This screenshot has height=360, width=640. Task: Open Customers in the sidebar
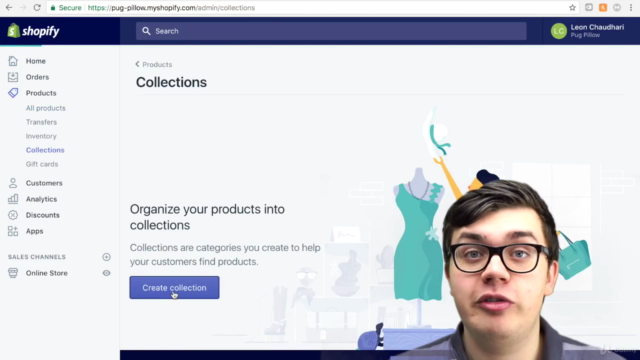point(44,183)
